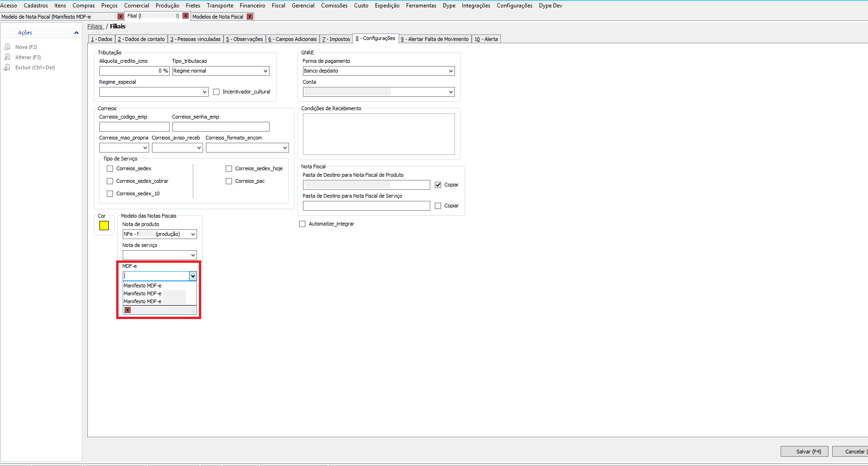Viewport: 868px width, 466px height.
Task: Open the 7 - Impostos tab
Action: 336,40
